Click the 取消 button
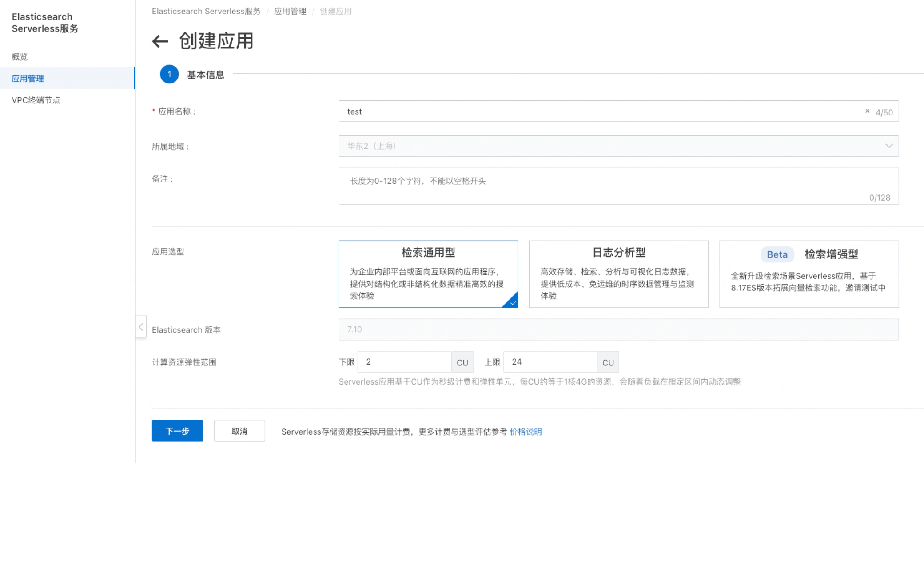This screenshot has width=924, height=579. (x=239, y=431)
